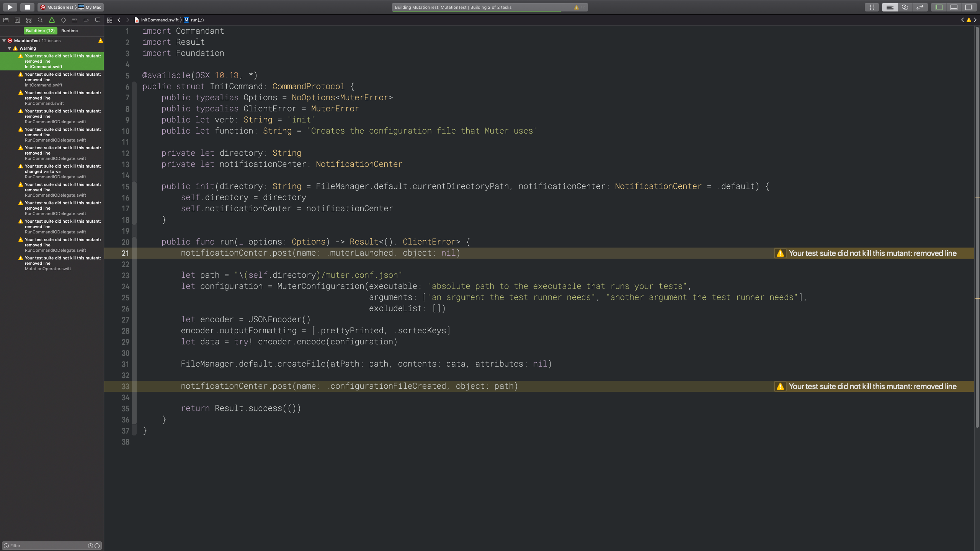Click the Code Review braces button
Image resolution: width=980 pixels, height=551 pixels.
[x=872, y=7]
